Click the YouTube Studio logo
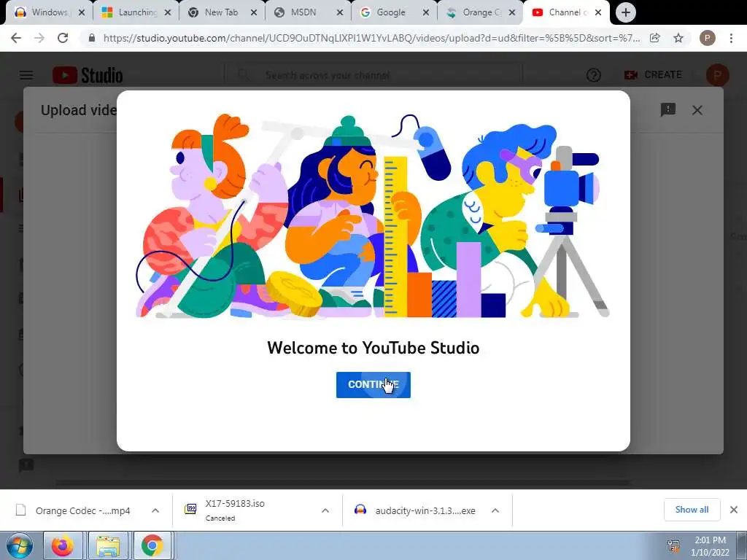This screenshot has height=560, width=747. tap(88, 75)
